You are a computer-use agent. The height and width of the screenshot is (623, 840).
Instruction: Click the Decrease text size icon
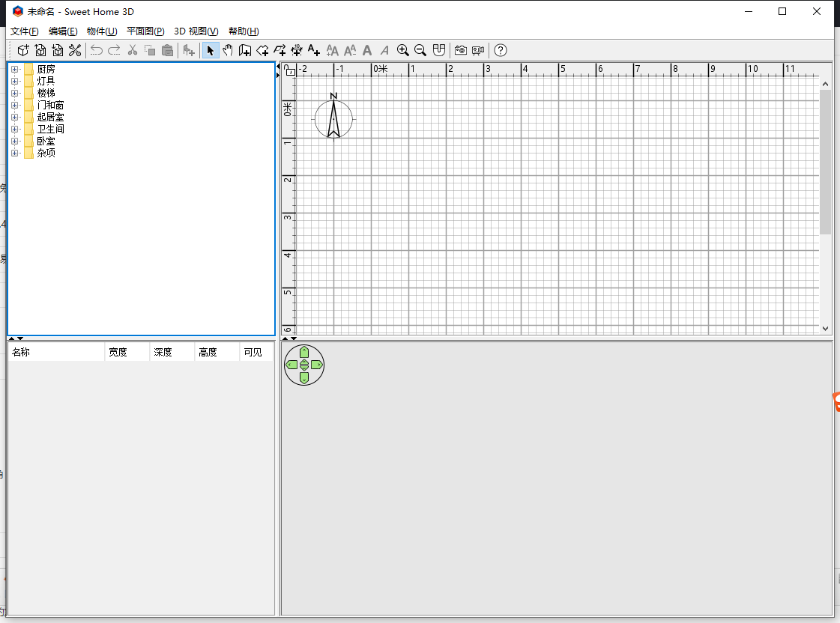click(x=350, y=50)
